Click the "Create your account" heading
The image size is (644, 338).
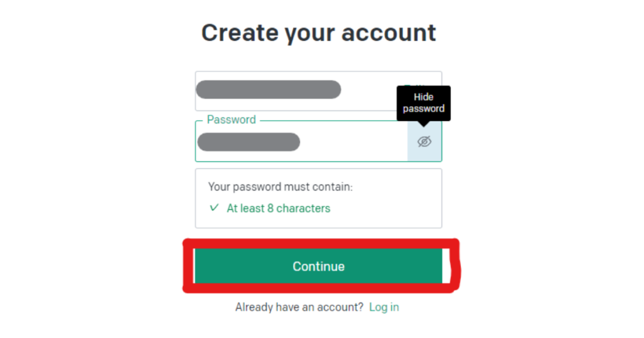(x=318, y=33)
